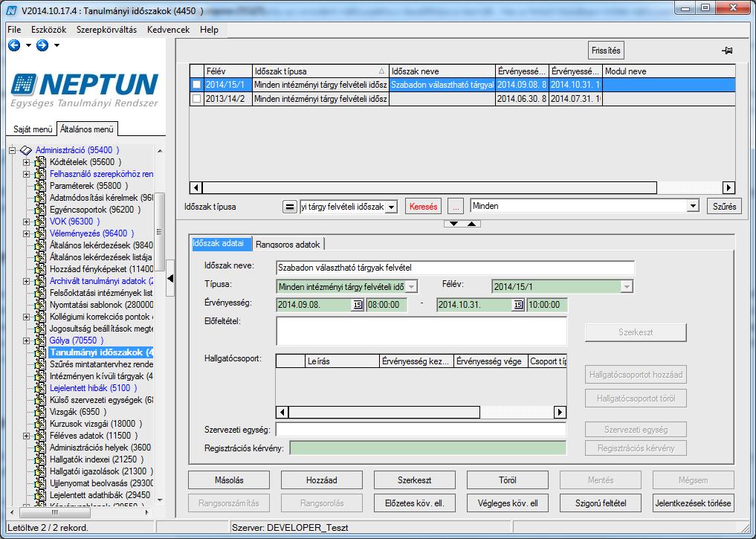Click the Végleges köv. ell button

(x=507, y=503)
